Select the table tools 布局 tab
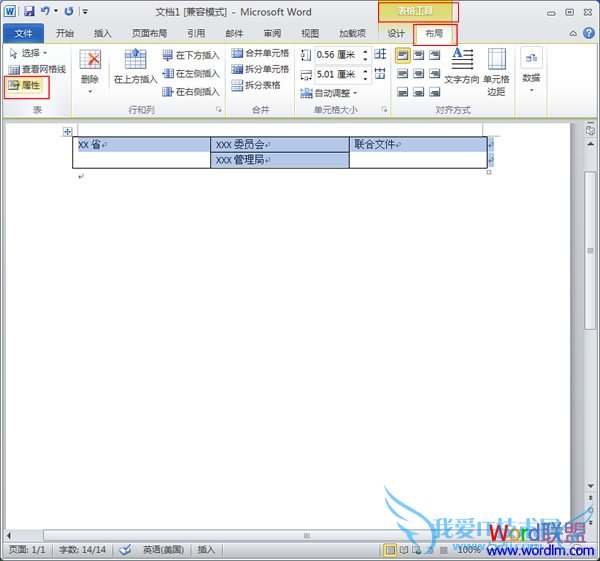Image resolution: width=600 pixels, height=561 pixels. tap(434, 34)
